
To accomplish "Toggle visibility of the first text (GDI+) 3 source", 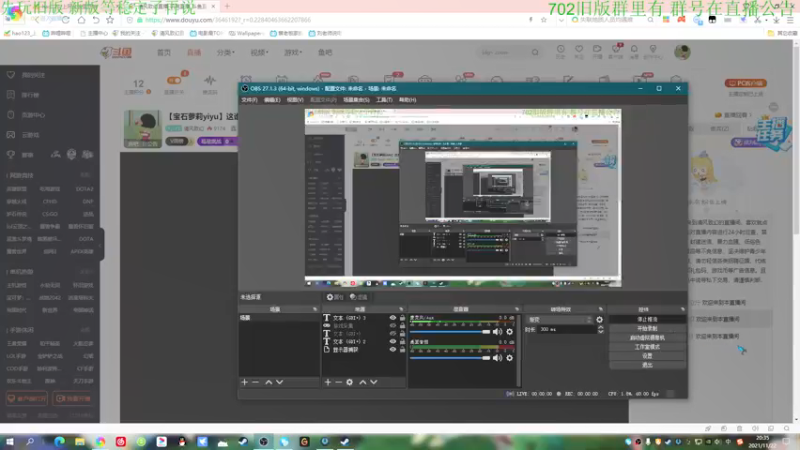I will 393,318.
